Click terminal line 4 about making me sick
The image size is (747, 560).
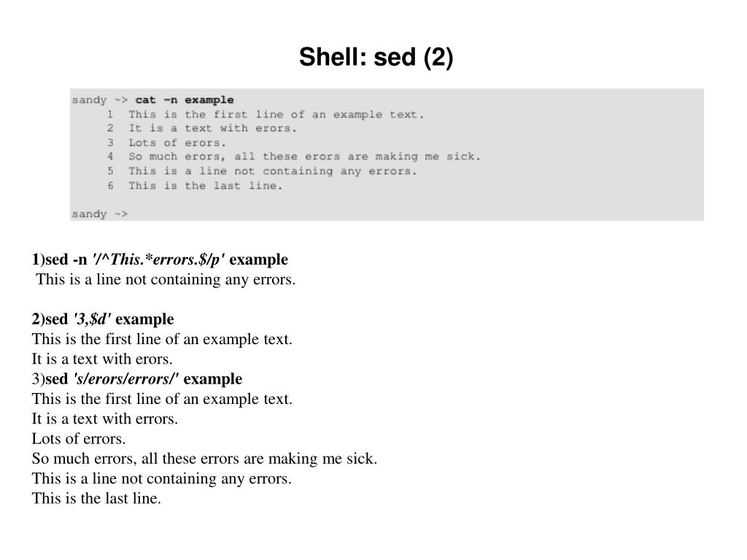[304, 157]
